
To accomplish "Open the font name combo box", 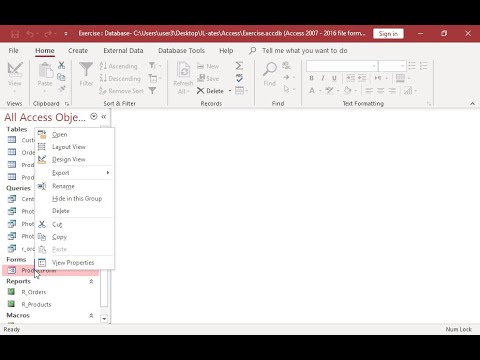I will click(342, 66).
